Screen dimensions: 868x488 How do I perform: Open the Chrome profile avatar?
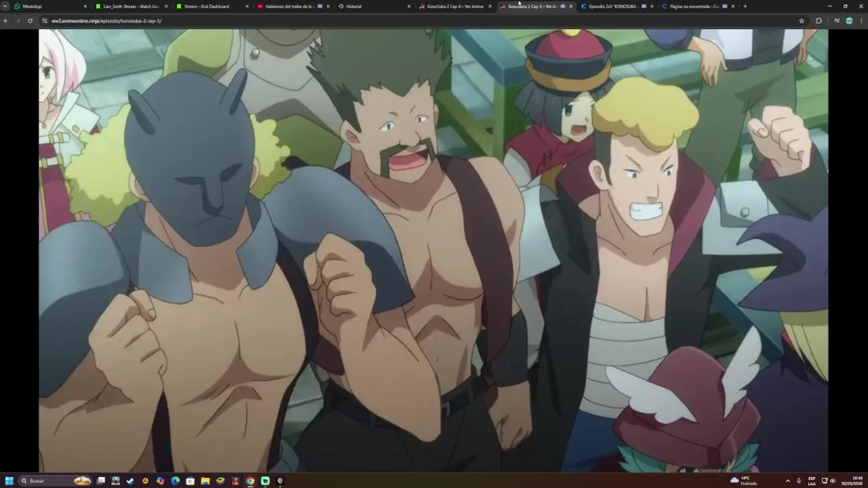click(x=849, y=21)
